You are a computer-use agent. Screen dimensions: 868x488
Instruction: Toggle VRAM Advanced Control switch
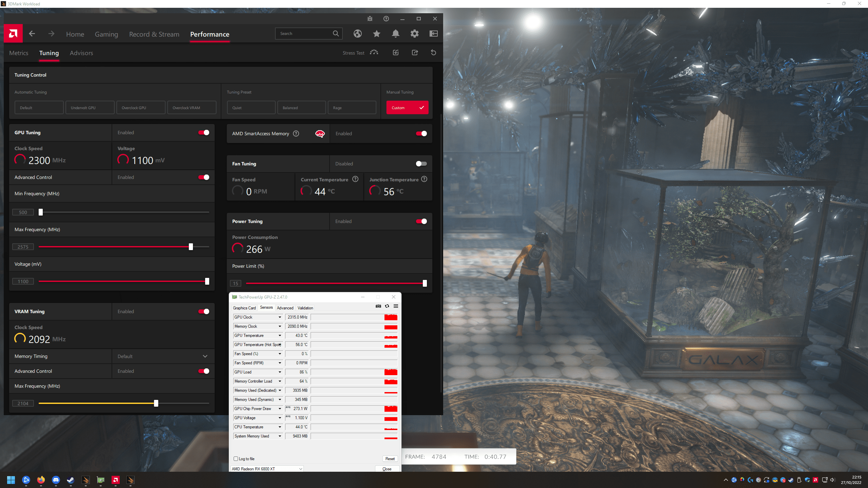click(x=204, y=371)
